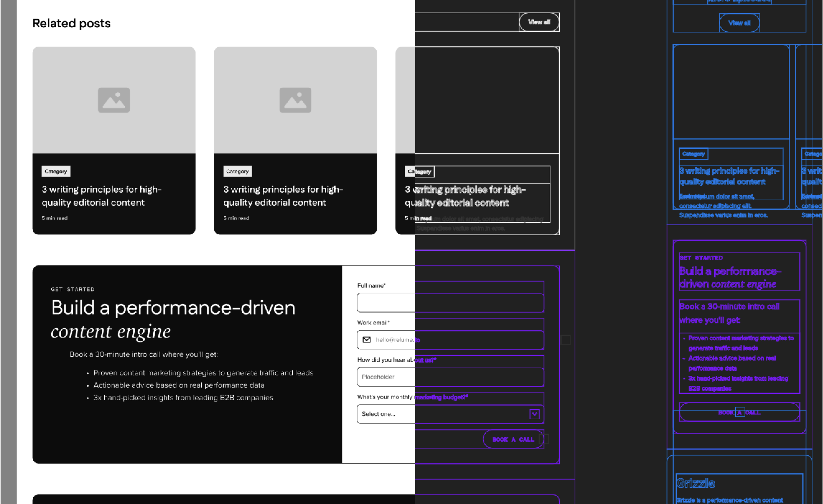
Task: Select the "How did you hear about us?*" label
Action: tap(397, 360)
